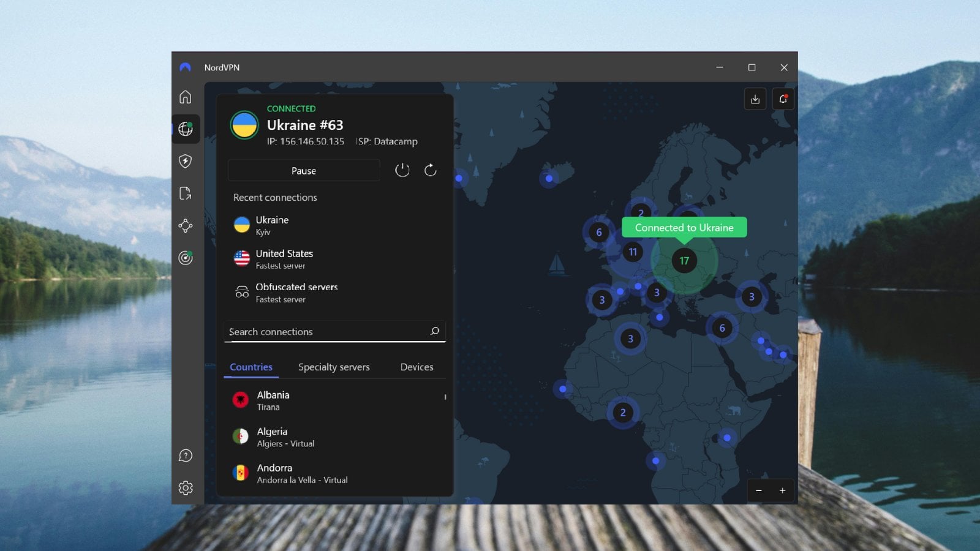Reconnect using the refresh icon next to Pause
Screen dimensions: 980x551
pos(430,170)
